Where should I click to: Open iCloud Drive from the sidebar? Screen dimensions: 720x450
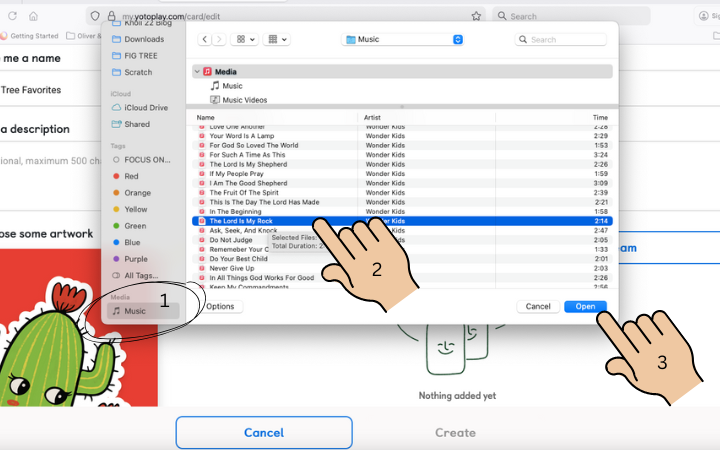145,107
